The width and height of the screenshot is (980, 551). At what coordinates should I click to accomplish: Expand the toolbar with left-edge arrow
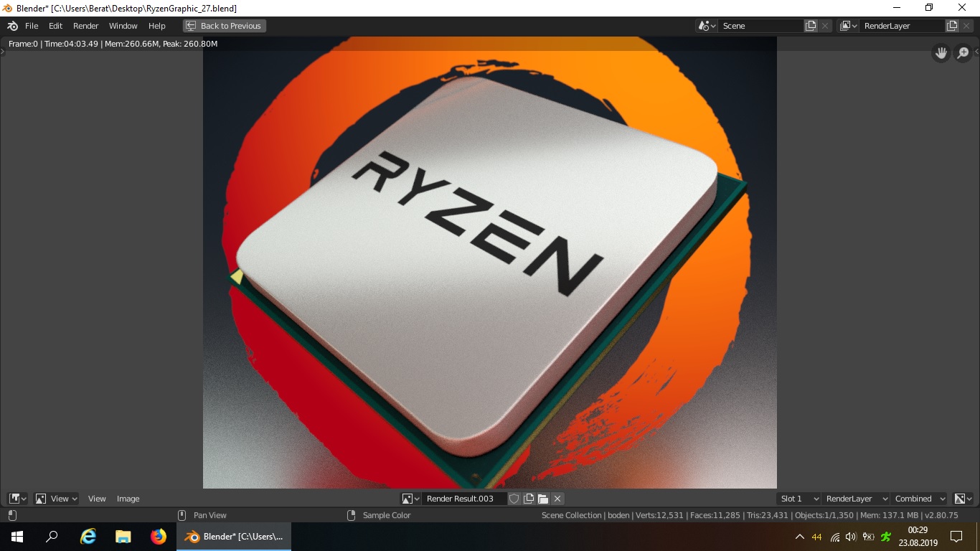coord(2,52)
